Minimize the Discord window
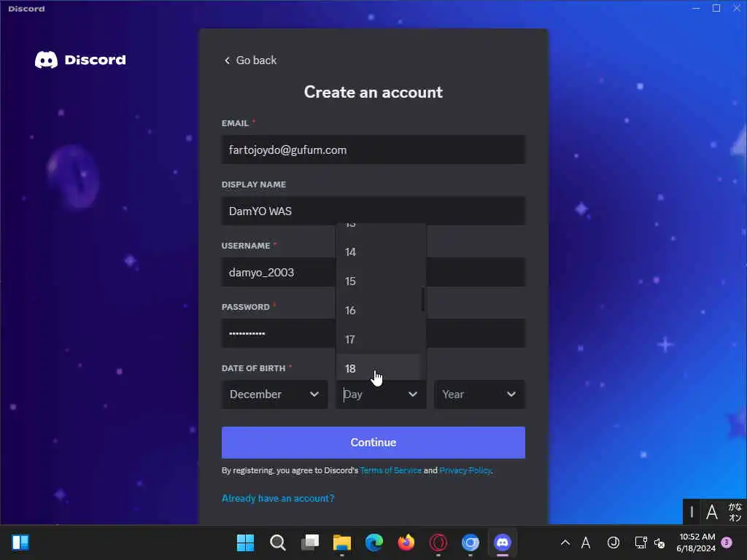The height and width of the screenshot is (560, 747). [x=696, y=9]
